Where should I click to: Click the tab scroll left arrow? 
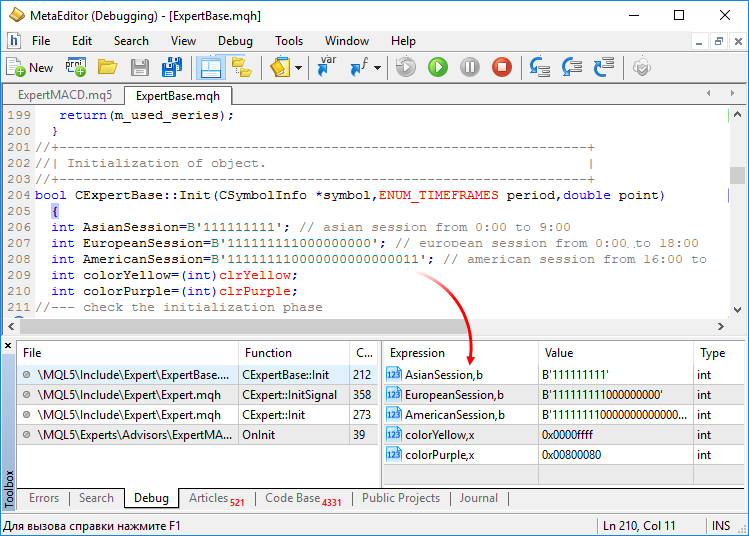point(708,93)
